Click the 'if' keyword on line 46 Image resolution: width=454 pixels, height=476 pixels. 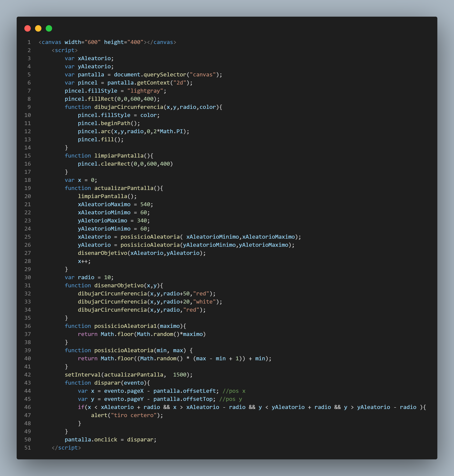pyautogui.click(x=81, y=407)
